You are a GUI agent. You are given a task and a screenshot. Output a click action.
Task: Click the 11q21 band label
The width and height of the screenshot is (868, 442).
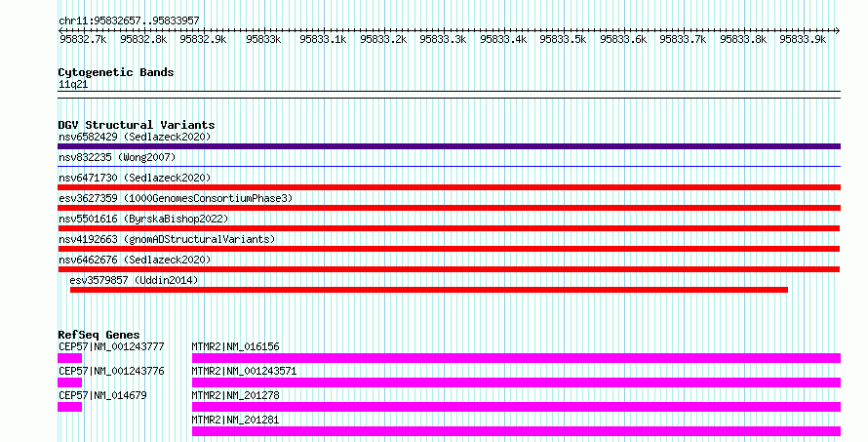(x=73, y=85)
